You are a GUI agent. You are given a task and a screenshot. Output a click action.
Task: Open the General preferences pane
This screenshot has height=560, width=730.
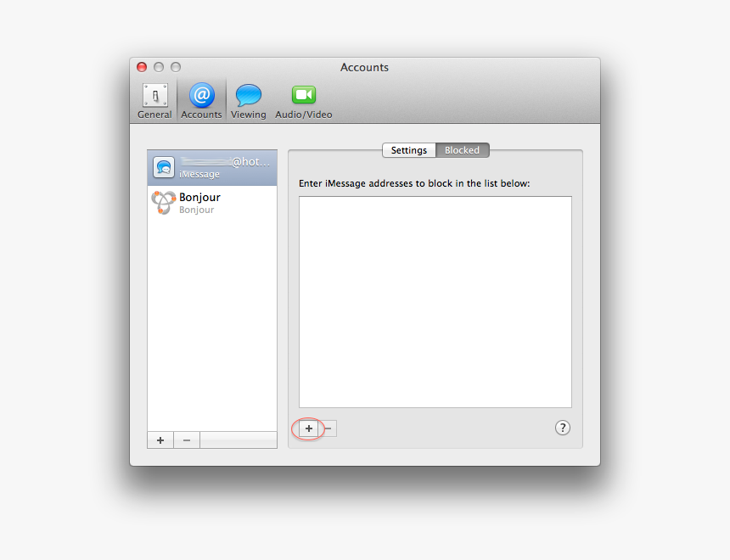[154, 96]
